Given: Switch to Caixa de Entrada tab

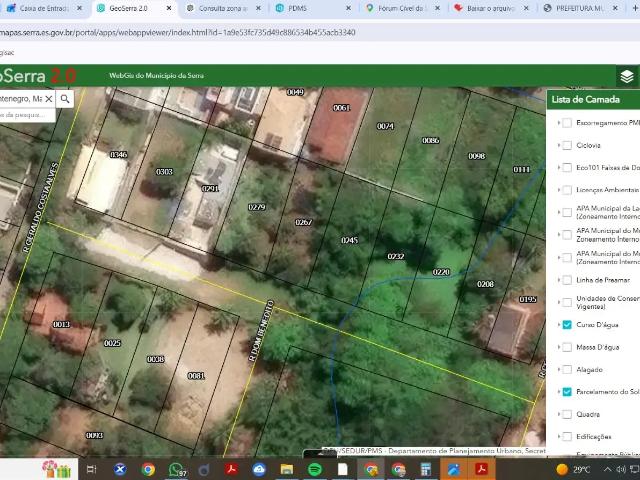Looking at the screenshot, I should 43,8.
